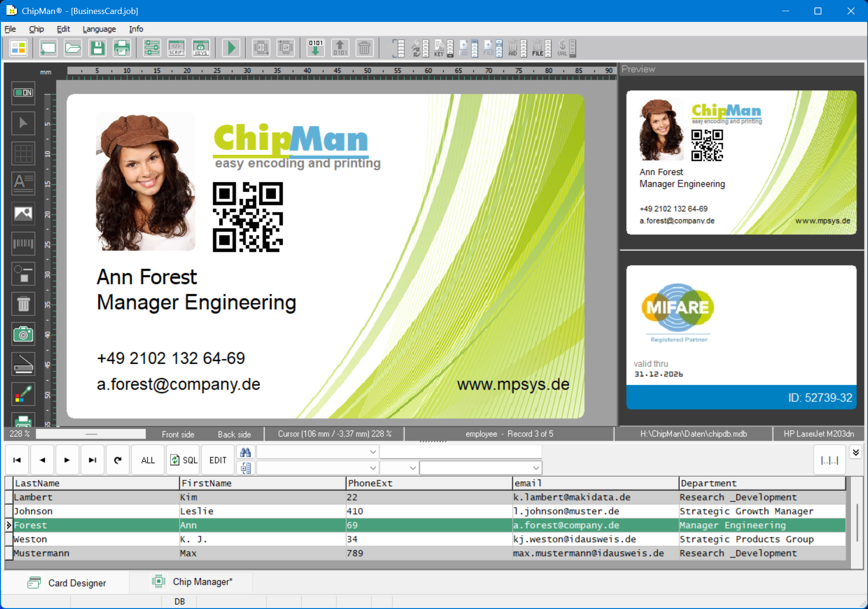The image size is (868, 609).
Task: Collapse the database panel with double chevron
Action: 855,452
